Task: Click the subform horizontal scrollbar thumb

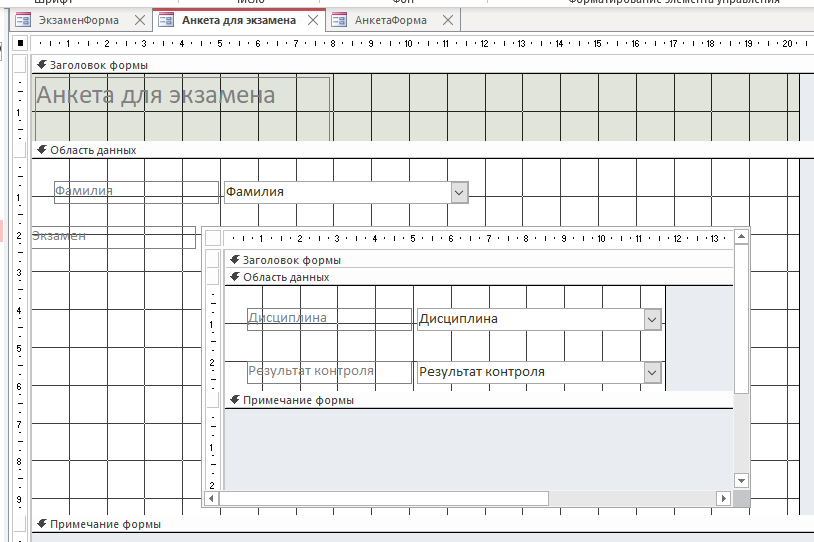Action: pos(384,498)
